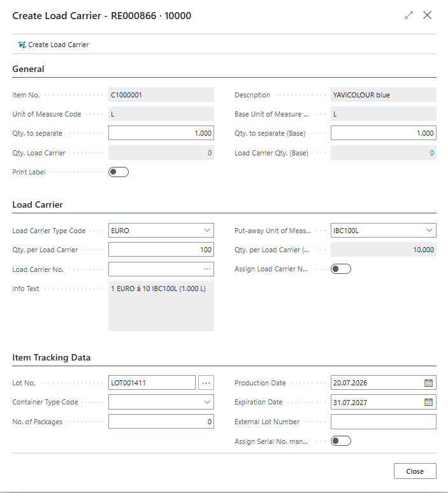Collapse the Item Tracking Data section header

[x=51, y=357]
